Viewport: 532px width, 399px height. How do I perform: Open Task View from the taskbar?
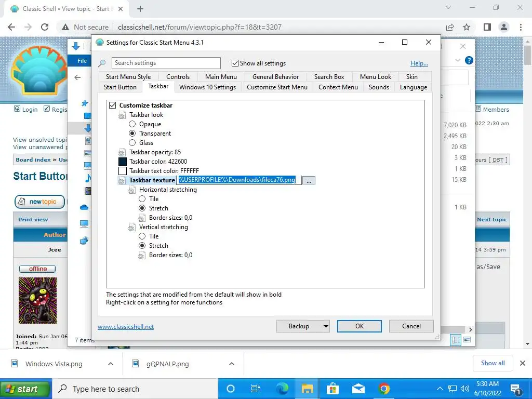(x=255, y=389)
